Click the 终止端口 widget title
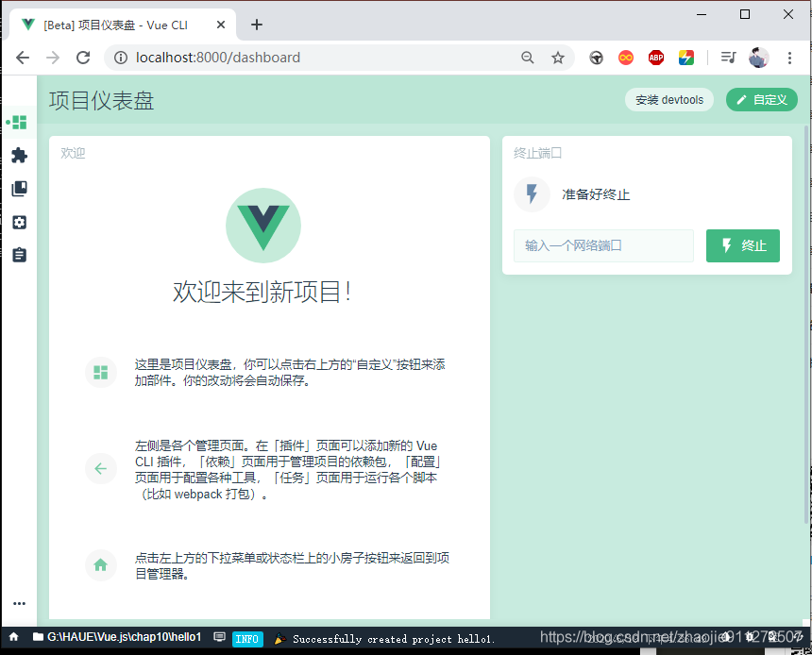The image size is (812, 655). tap(537, 153)
